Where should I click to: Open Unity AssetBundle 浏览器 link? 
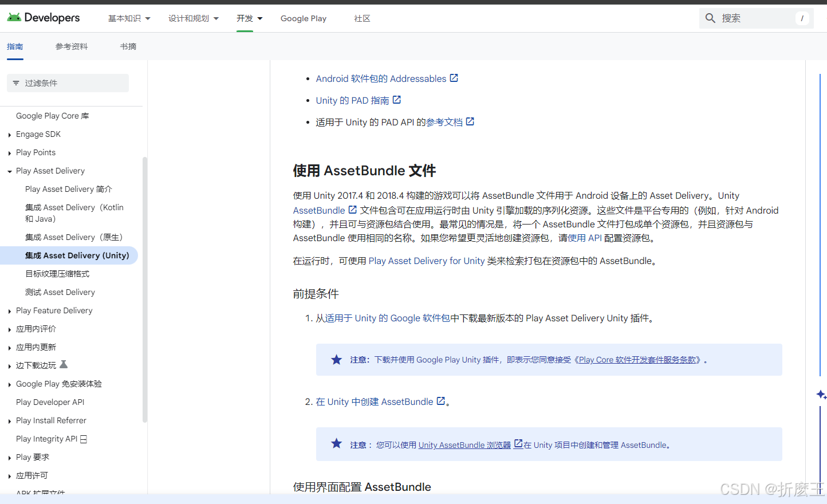(464, 445)
